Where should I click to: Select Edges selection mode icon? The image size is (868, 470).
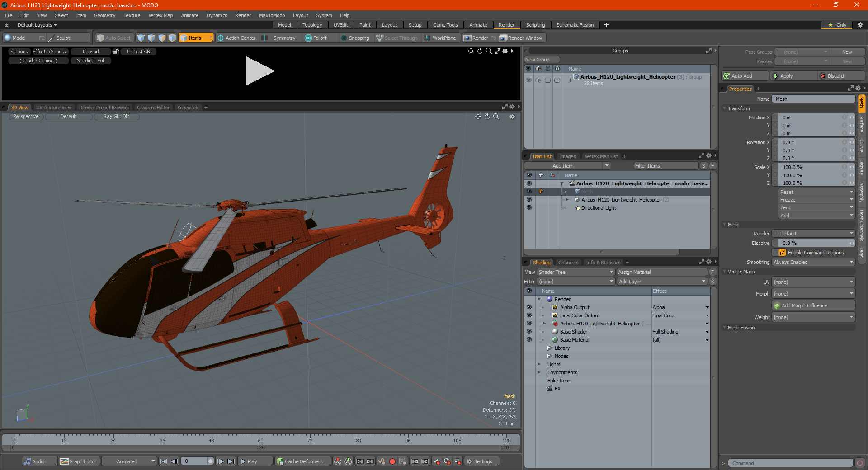click(x=151, y=38)
